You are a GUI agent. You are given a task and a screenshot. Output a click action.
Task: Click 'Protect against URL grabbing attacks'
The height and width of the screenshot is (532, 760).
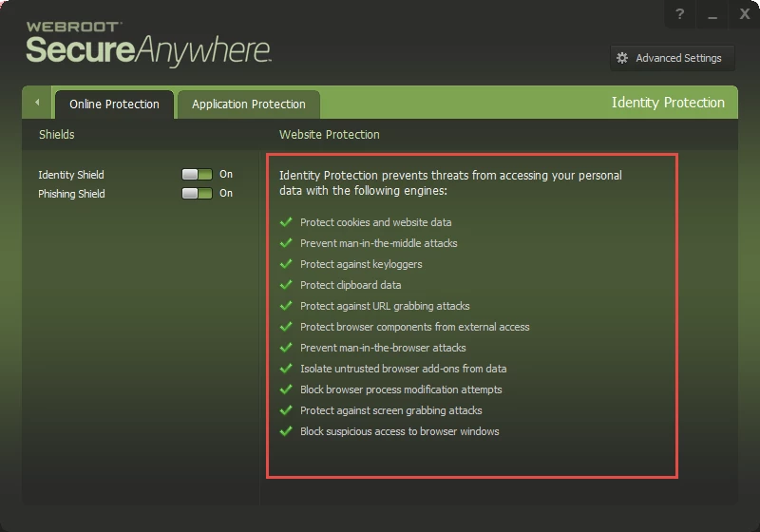click(x=385, y=306)
